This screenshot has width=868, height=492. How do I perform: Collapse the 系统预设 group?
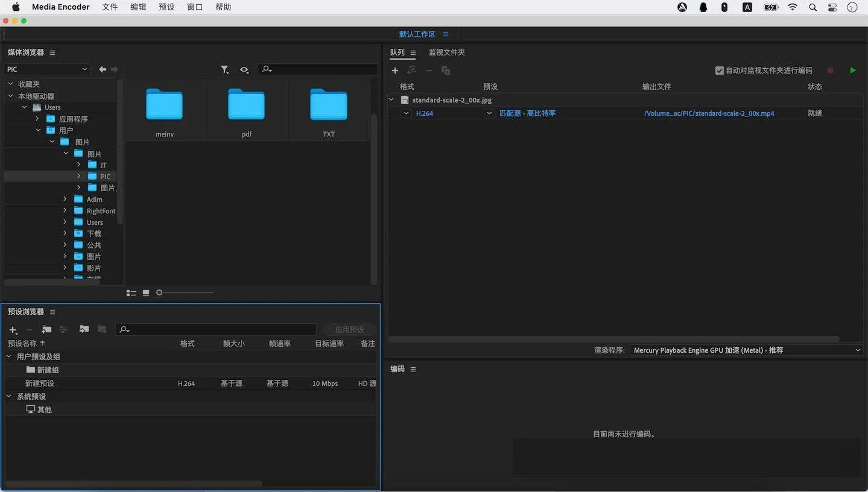tap(9, 397)
